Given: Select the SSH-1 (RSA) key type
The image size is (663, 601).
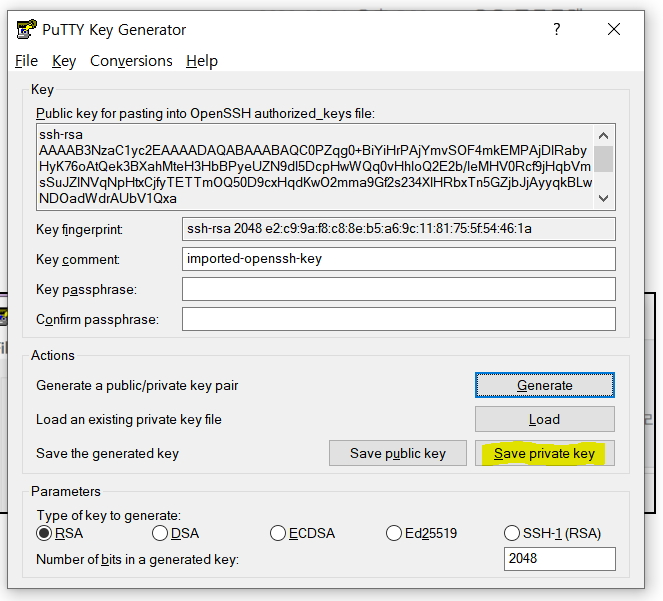Looking at the screenshot, I should click(x=552, y=533).
